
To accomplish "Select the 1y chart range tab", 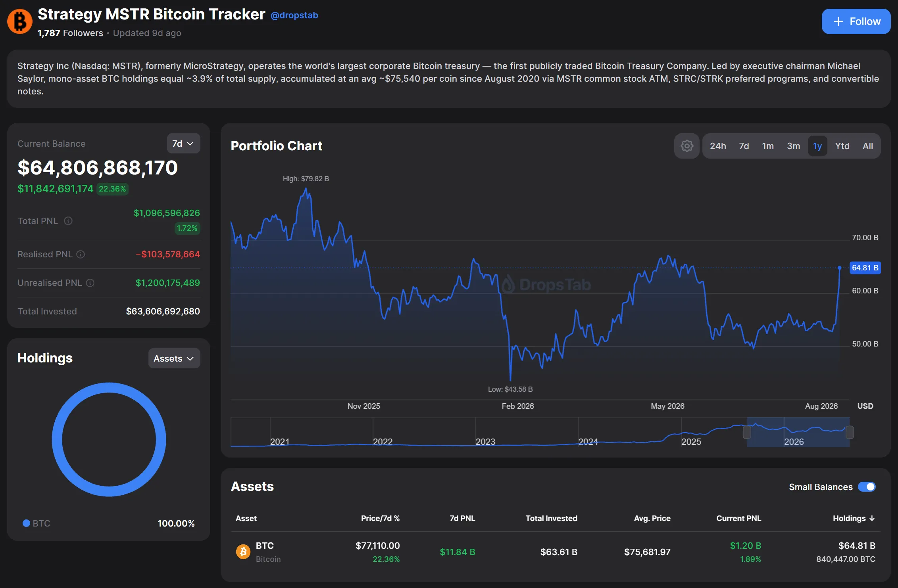I will (817, 146).
